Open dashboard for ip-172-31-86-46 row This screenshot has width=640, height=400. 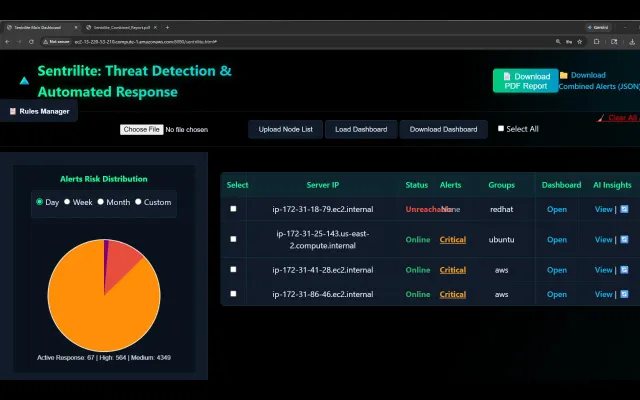point(557,294)
